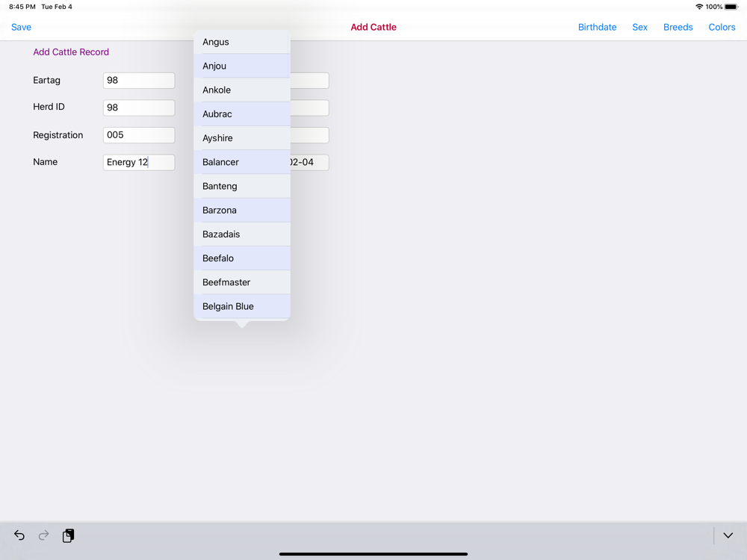This screenshot has height=560, width=747.
Task: Choose Ankole in the breed list
Action: click(x=242, y=90)
